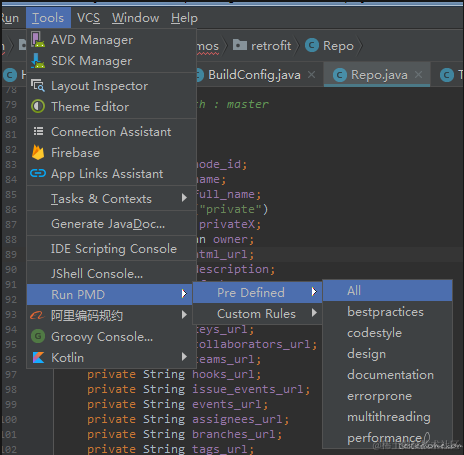Open Theme Editor using its circle icon
The height and width of the screenshot is (455, 464).
point(38,107)
